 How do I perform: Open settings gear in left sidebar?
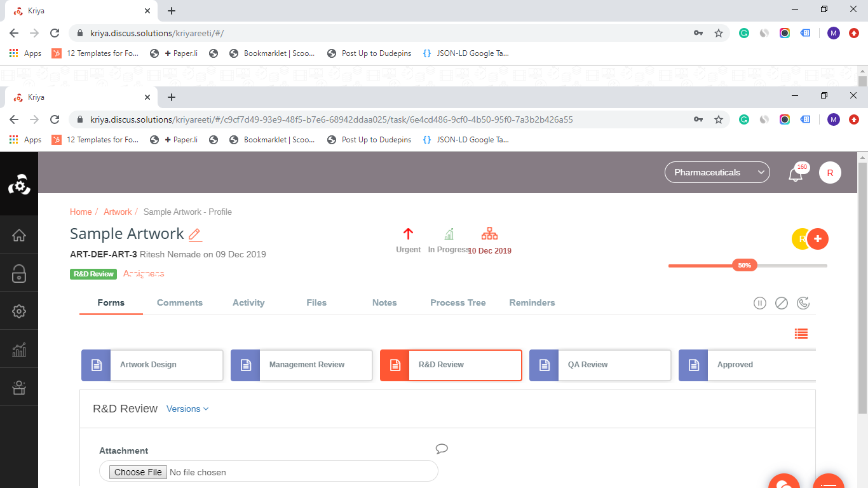coord(19,311)
